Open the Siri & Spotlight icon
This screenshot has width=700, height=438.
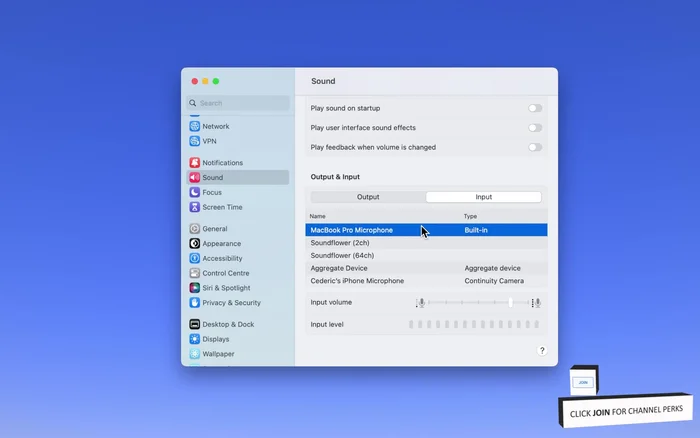click(x=194, y=288)
